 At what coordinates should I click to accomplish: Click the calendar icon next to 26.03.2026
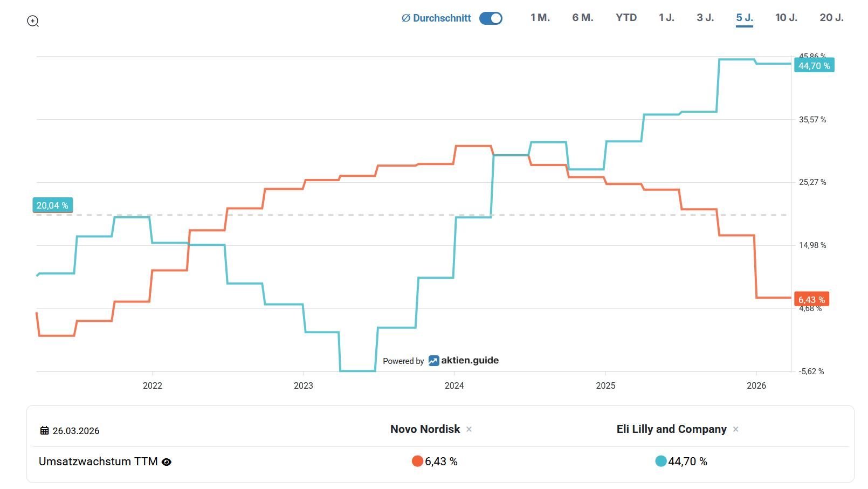click(45, 430)
